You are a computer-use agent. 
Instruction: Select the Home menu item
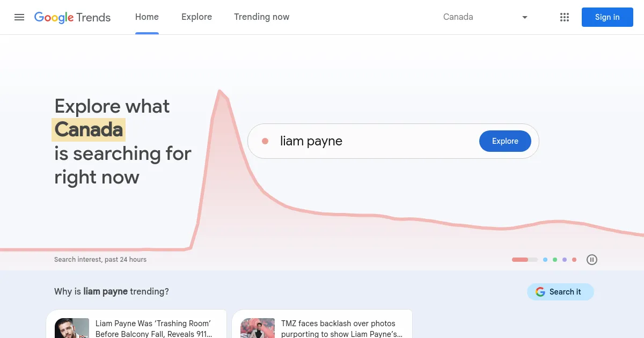tap(147, 17)
